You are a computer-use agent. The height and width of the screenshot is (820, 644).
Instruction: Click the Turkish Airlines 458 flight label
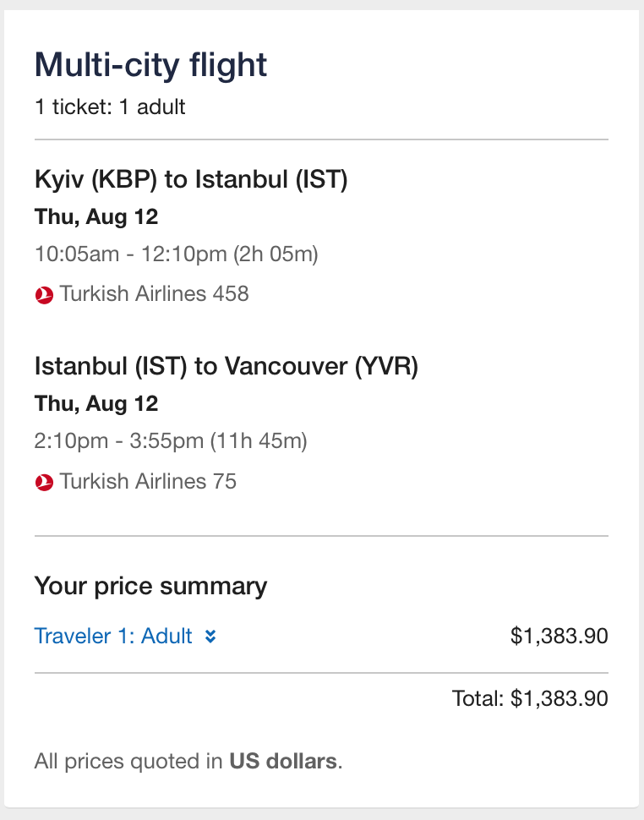[154, 294]
